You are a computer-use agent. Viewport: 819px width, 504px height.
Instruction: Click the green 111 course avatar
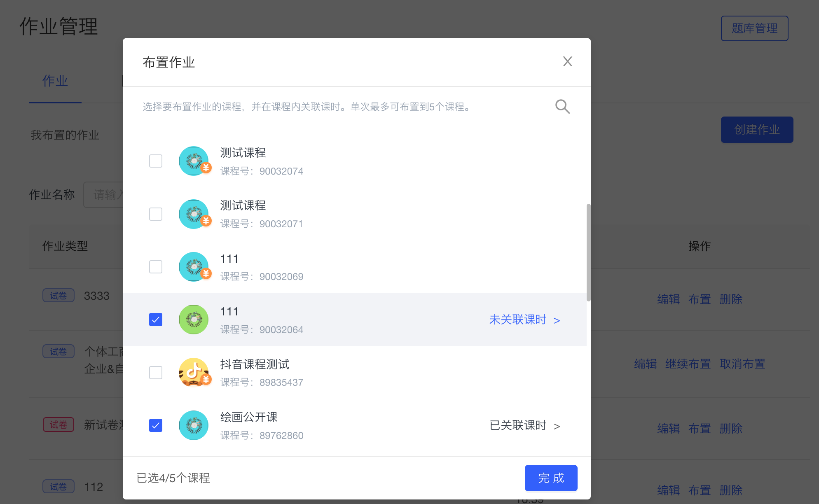coord(193,320)
